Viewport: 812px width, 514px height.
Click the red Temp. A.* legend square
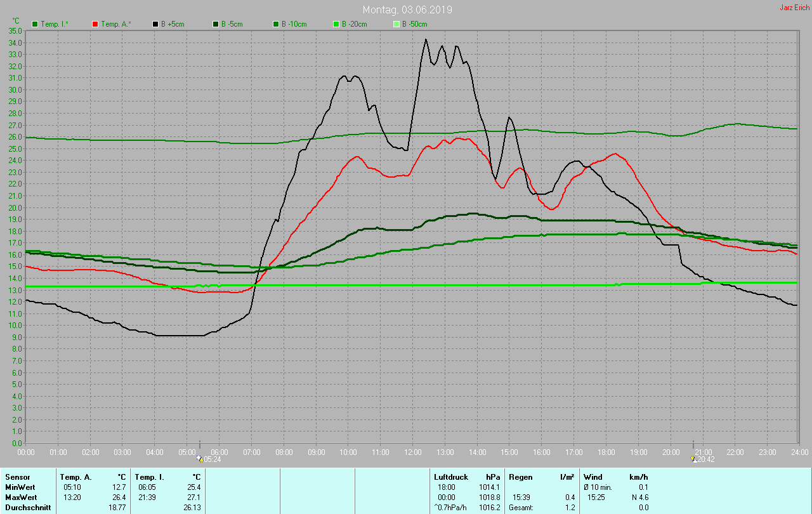coord(95,24)
